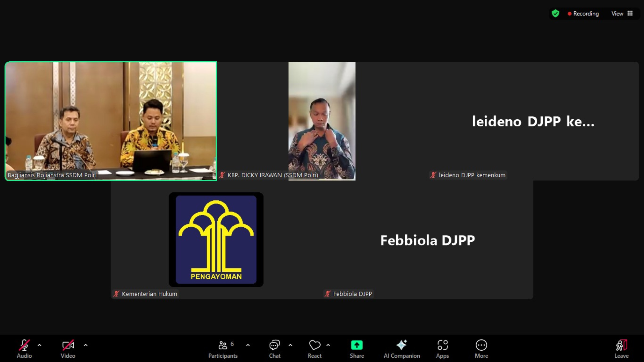Select Bagjiansis Rojianstra SSDM Polri video tile

(x=111, y=121)
